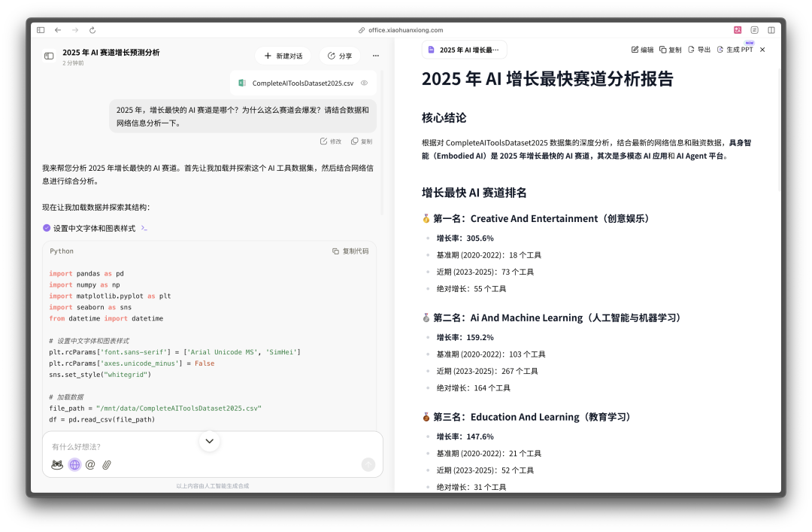Click the 核心结论 heading
The image size is (812, 532).
click(x=444, y=117)
